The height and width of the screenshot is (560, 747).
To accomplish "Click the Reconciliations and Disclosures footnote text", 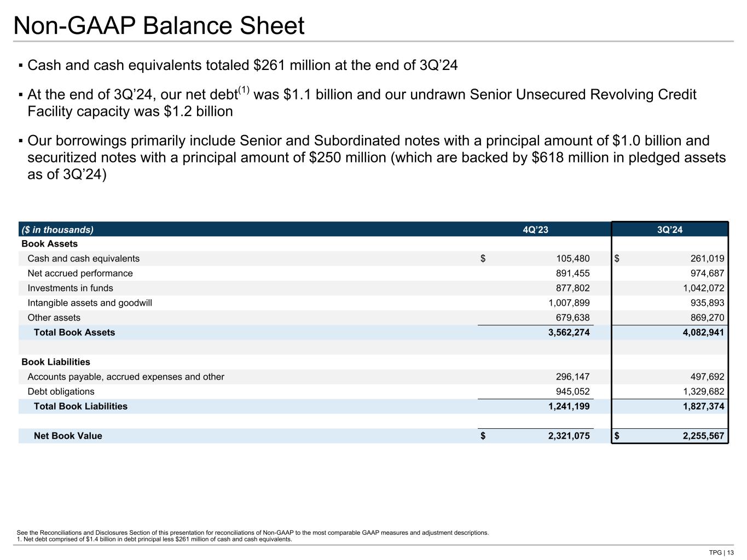I will pyautogui.click(x=253, y=532).
